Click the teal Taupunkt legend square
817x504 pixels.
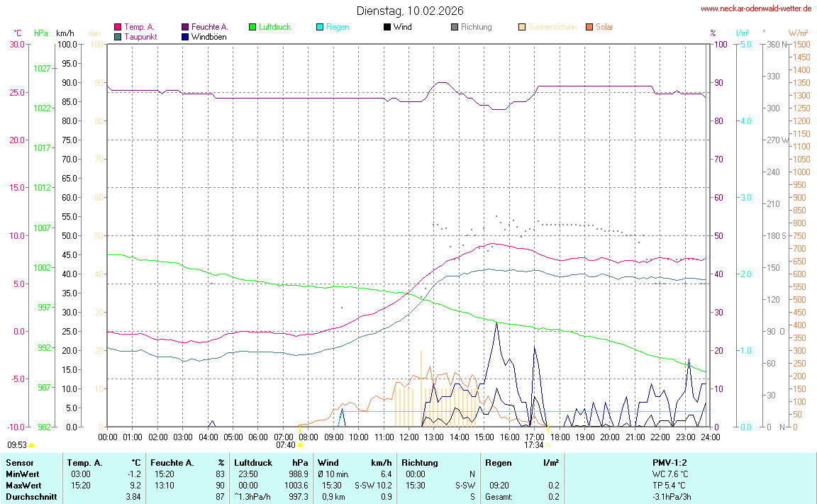click(x=118, y=37)
